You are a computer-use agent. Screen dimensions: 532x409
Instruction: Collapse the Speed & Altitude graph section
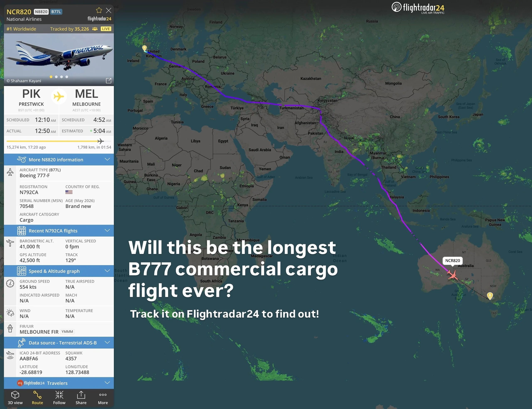pos(107,271)
